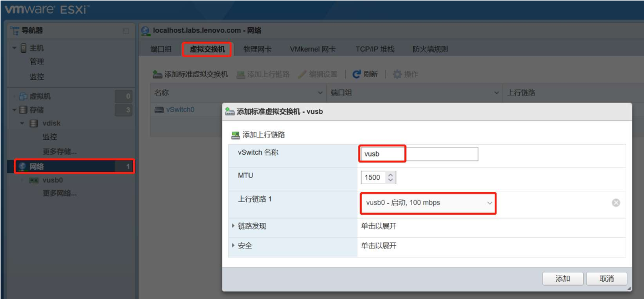Select vusb0 network item
This screenshot has height=299, width=644.
[x=53, y=180]
